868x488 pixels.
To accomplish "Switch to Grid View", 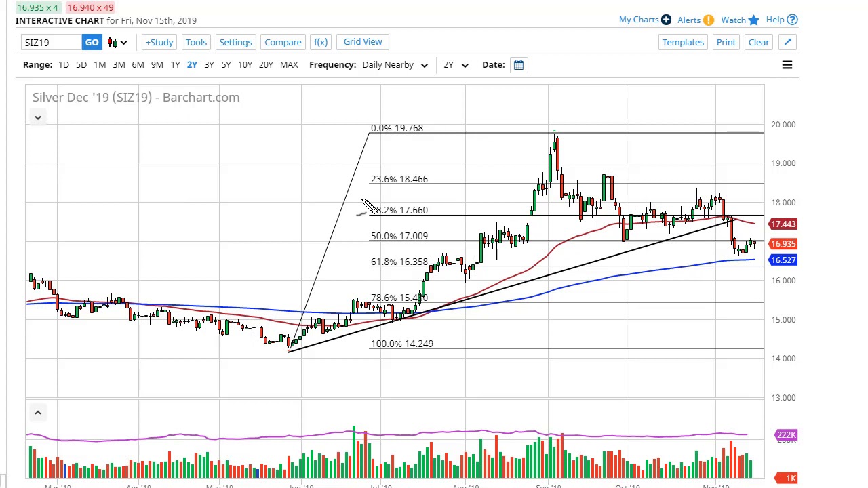I will [x=363, y=42].
